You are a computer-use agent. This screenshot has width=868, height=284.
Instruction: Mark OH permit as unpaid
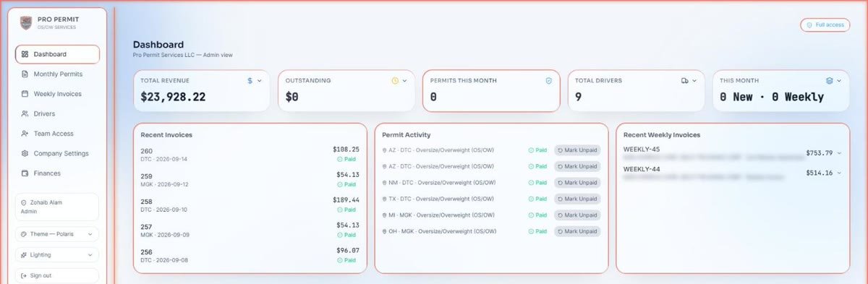click(x=577, y=231)
